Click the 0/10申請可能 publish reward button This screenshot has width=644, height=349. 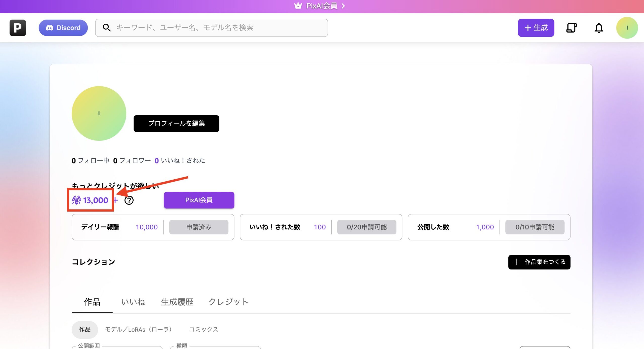pyautogui.click(x=535, y=227)
